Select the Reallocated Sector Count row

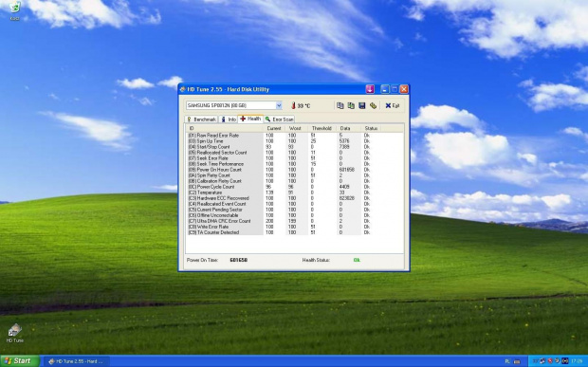pyautogui.click(x=294, y=153)
